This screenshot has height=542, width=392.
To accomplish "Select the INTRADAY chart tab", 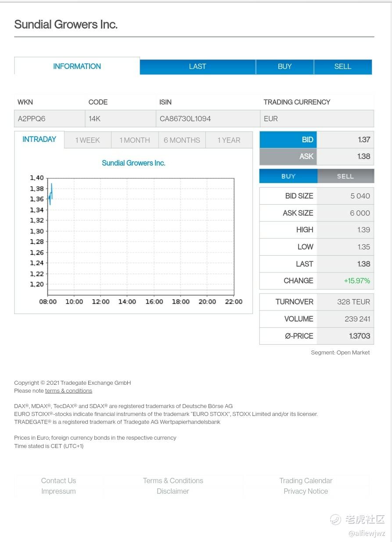I will coord(39,140).
